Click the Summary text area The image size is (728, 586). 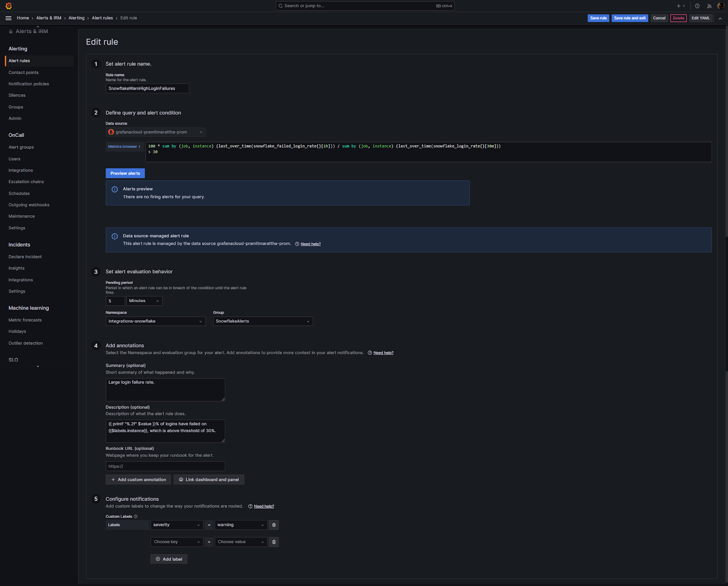(165, 390)
